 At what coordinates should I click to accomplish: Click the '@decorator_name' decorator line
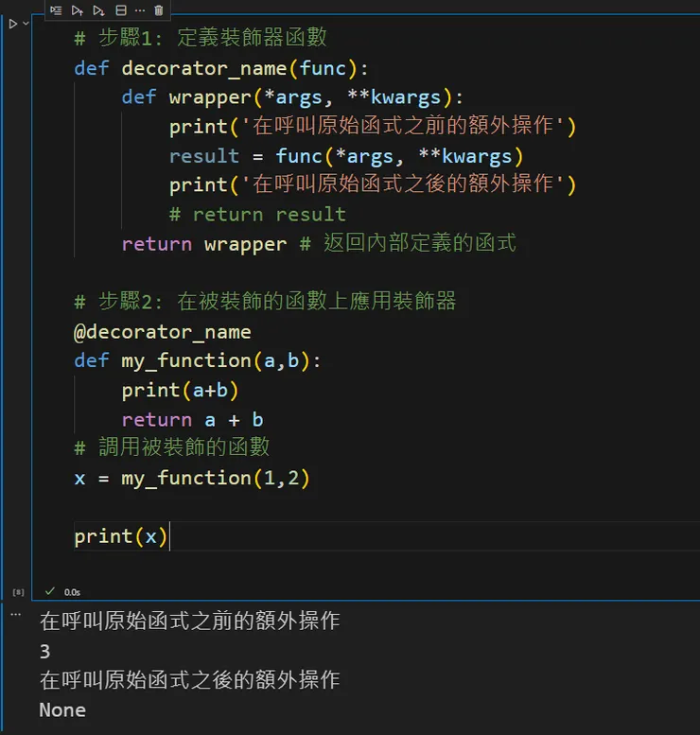[x=162, y=332]
